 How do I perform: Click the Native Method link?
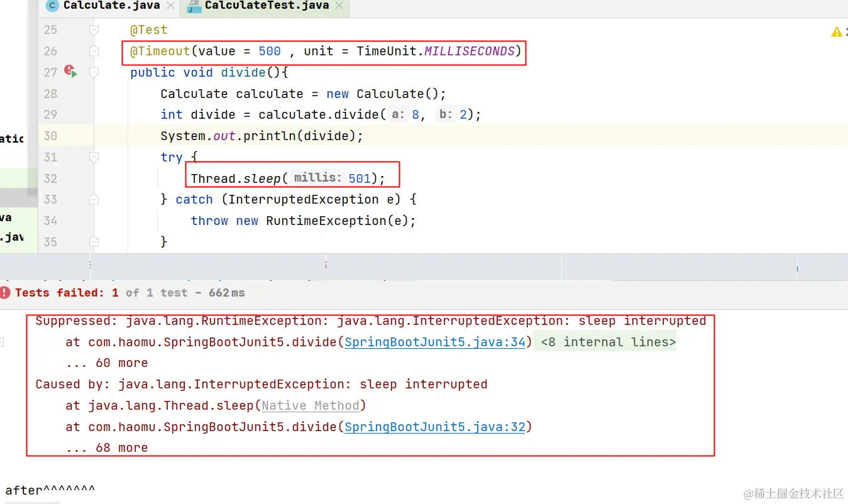point(311,405)
